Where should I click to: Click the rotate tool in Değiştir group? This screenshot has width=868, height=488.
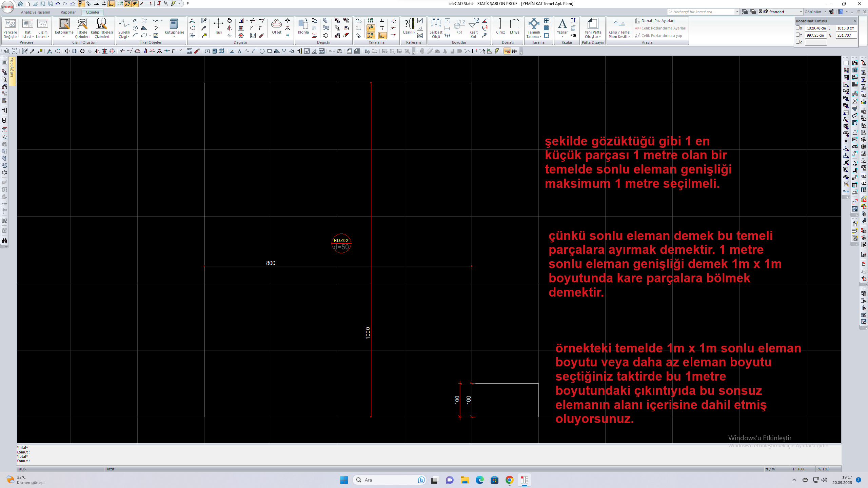pyautogui.click(x=230, y=21)
